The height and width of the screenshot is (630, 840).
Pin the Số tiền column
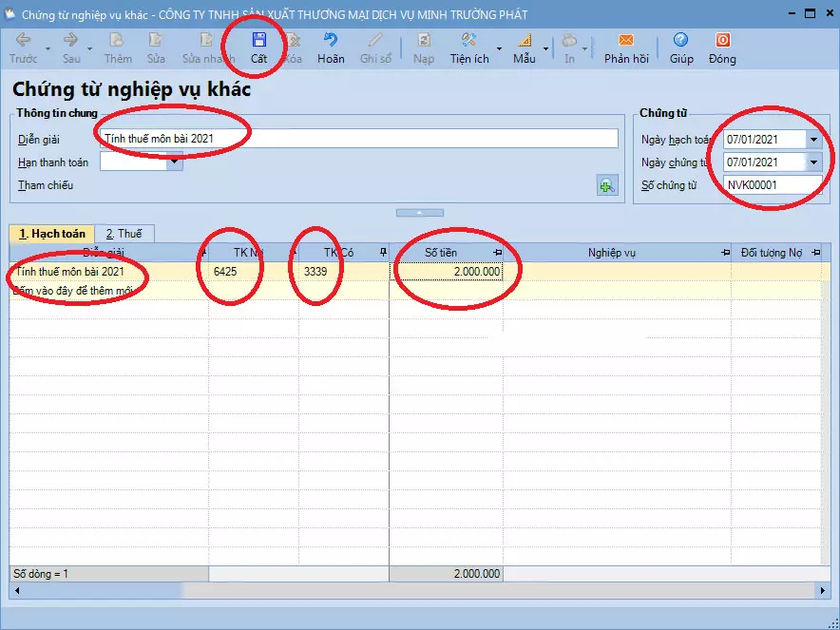click(x=497, y=253)
